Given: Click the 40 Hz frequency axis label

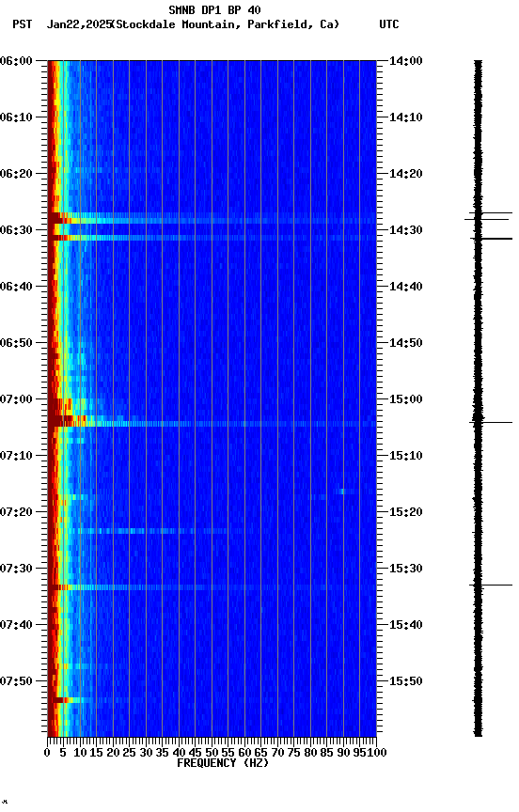Looking at the screenshot, I should (x=179, y=753).
